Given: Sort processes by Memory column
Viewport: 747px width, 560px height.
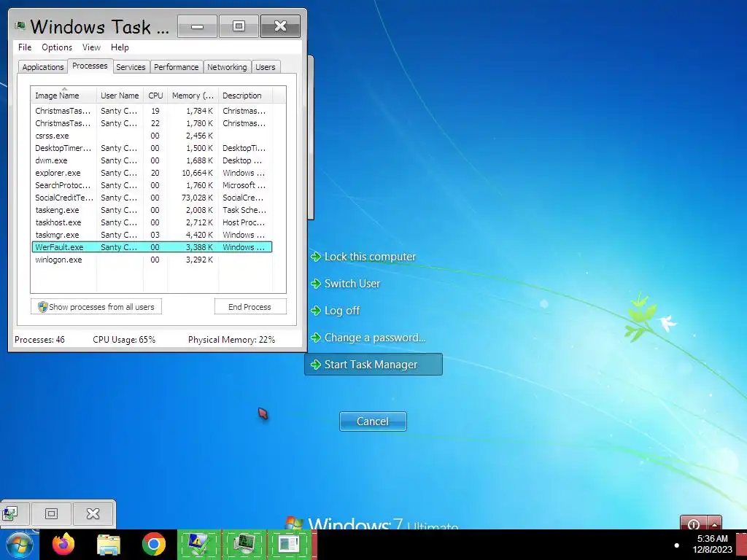Looking at the screenshot, I should click(x=193, y=96).
